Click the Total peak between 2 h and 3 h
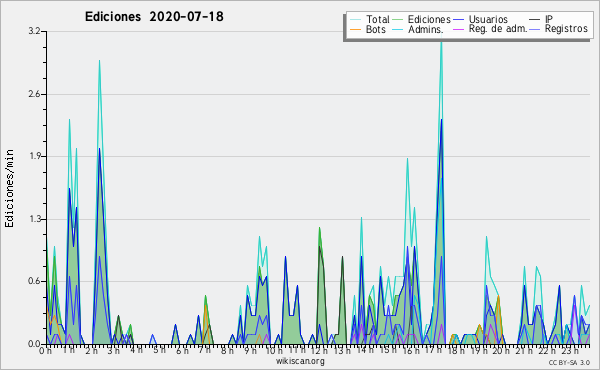The width and height of the screenshot is (600, 370). [x=99, y=60]
